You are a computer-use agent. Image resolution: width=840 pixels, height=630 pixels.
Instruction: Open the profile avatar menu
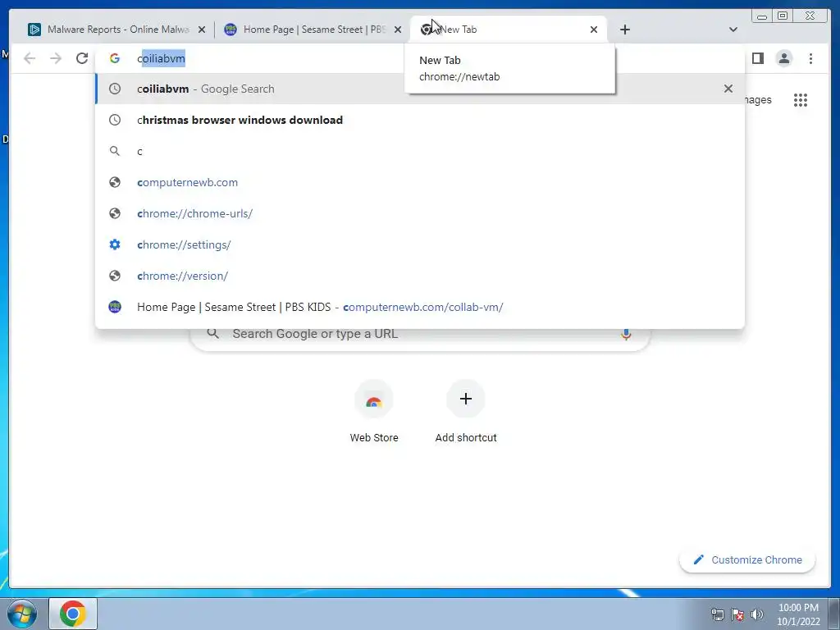click(783, 58)
